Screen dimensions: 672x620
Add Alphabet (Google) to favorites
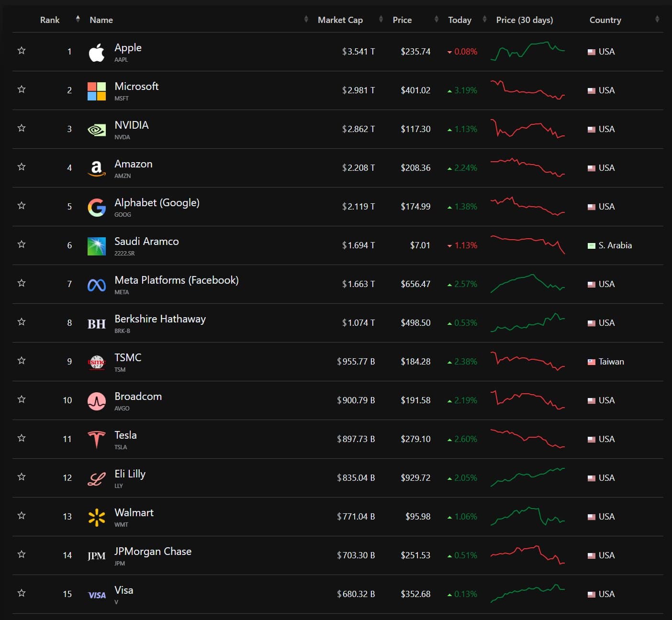(22, 205)
